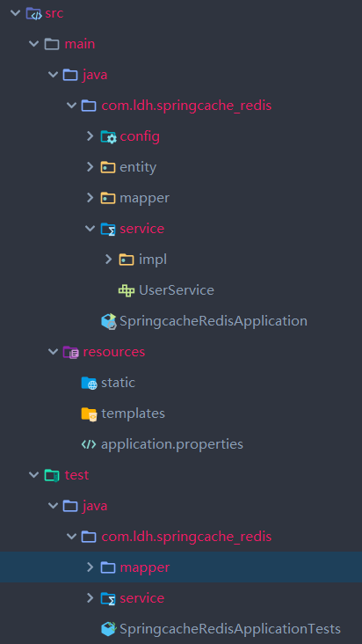Expand the config package

[90, 136]
